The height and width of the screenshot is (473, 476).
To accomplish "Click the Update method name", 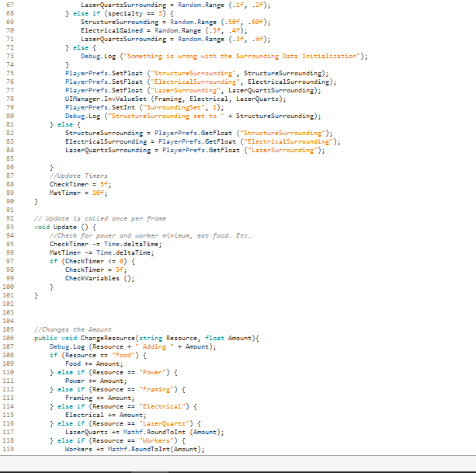I will coord(66,227).
